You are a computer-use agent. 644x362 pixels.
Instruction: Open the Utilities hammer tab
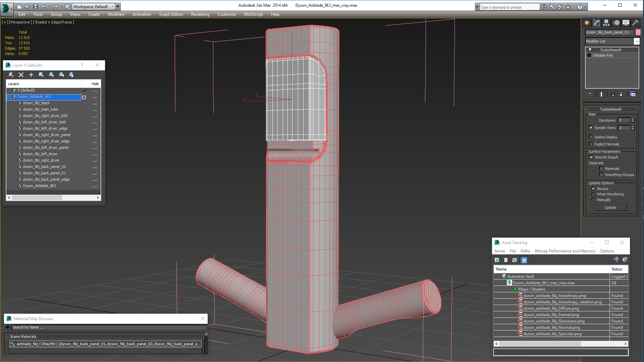(x=635, y=23)
